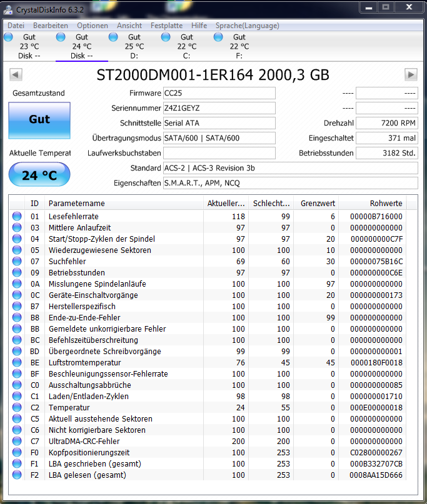The height and width of the screenshot is (504, 427).
Task: Open the Sprache(Language) menu
Action: (x=248, y=26)
